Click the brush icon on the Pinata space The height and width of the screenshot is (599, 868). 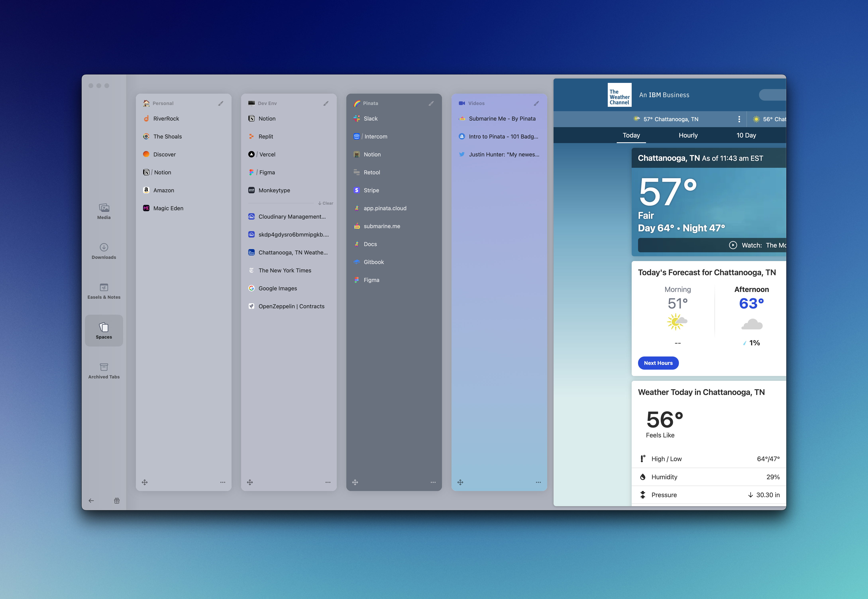coord(431,103)
